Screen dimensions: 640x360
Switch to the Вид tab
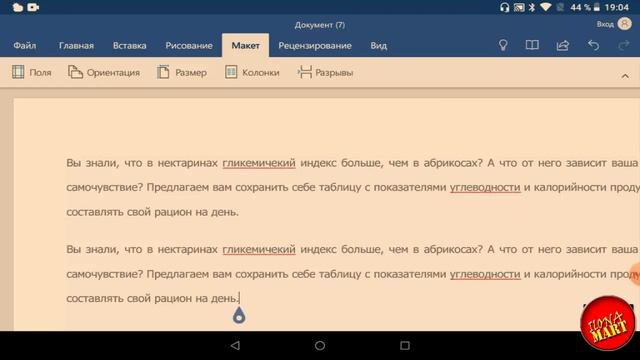378,45
